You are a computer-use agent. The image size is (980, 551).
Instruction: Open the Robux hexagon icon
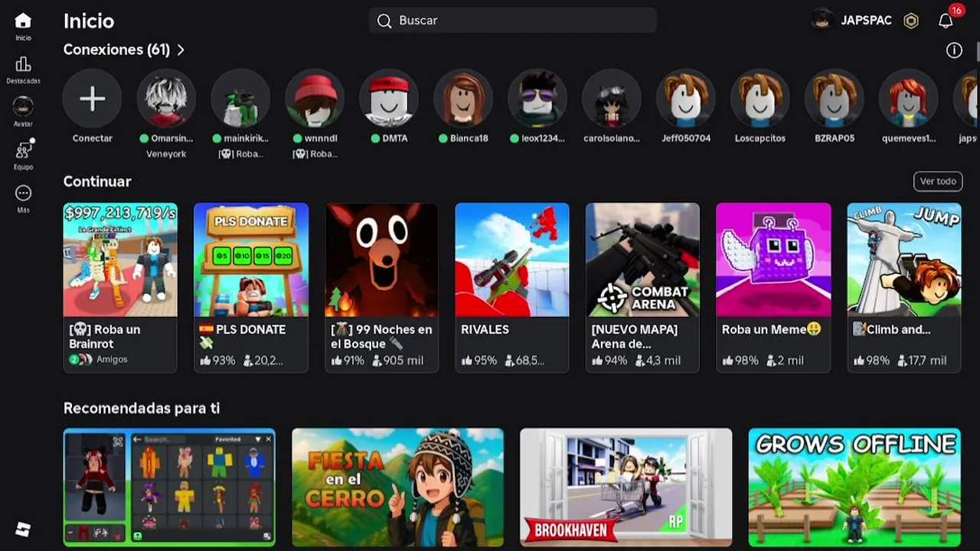[911, 21]
